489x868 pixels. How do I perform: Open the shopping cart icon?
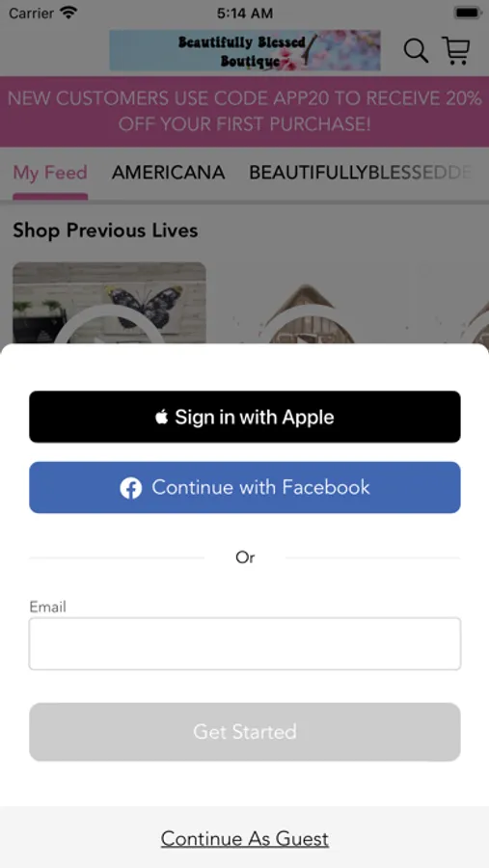click(x=456, y=50)
